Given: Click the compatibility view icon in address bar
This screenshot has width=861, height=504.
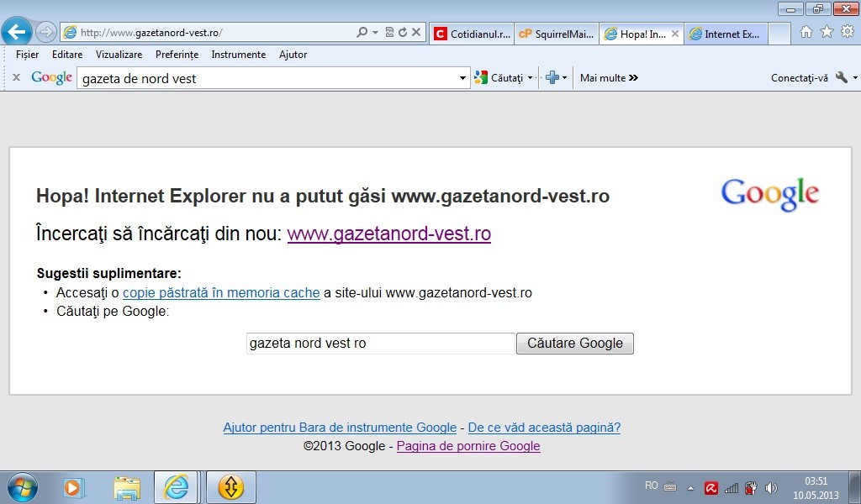Looking at the screenshot, I should tap(389, 33).
